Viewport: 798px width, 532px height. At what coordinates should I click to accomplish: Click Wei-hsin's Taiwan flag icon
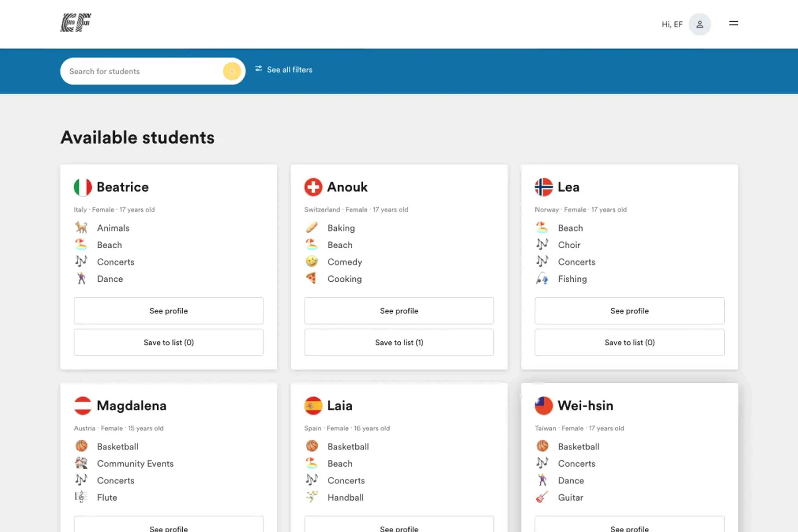click(544, 405)
